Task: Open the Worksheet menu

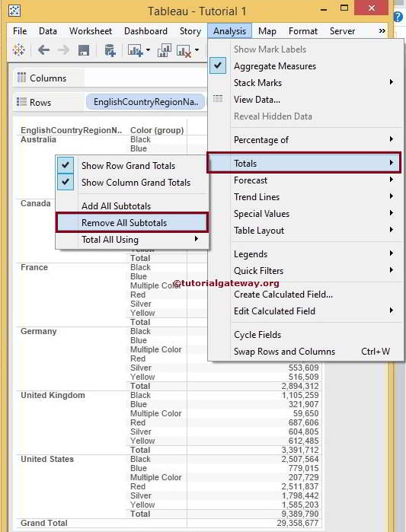Action: pyautogui.click(x=91, y=31)
